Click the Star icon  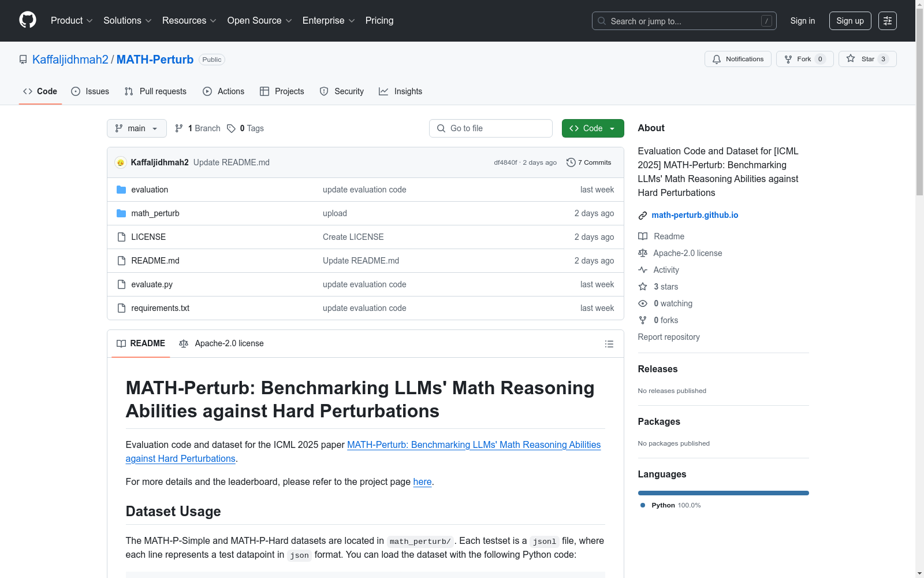point(851,58)
